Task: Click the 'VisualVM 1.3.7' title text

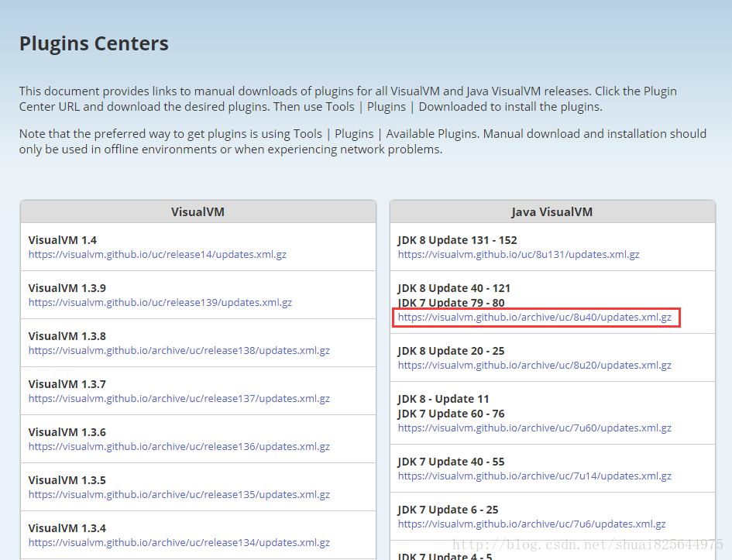Action: (x=67, y=384)
